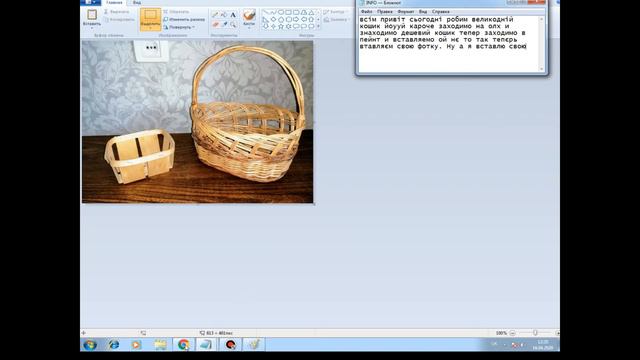Click the zoom out minus button

click(512, 333)
